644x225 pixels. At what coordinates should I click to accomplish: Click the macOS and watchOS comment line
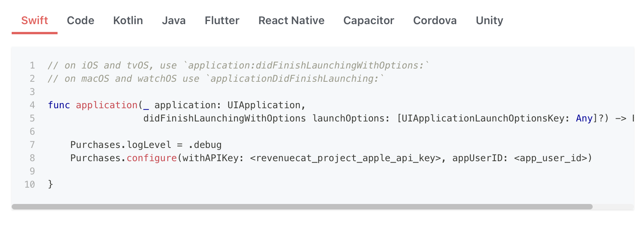click(x=215, y=79)
